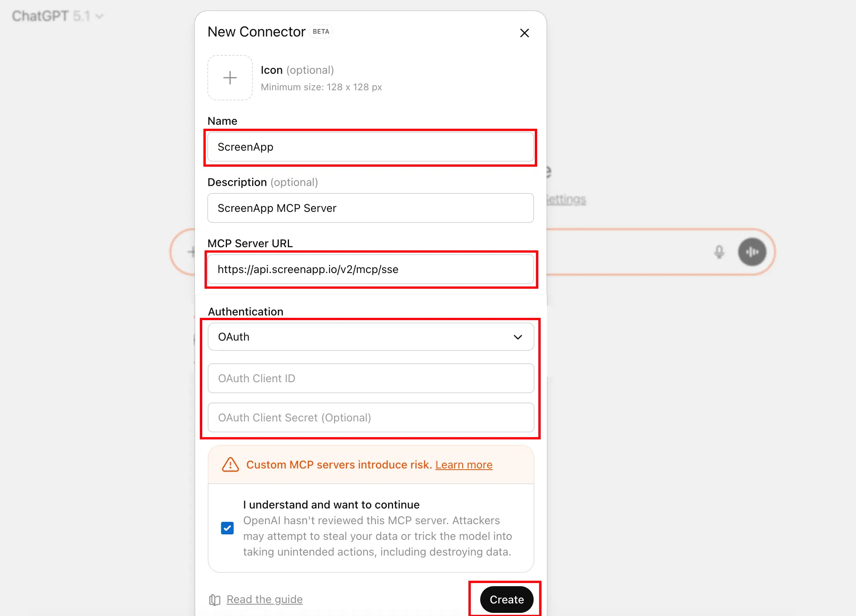Select the OAuth Client Secret field
Image resolution: width=856 pixels, height=616 pixels.
370,417
